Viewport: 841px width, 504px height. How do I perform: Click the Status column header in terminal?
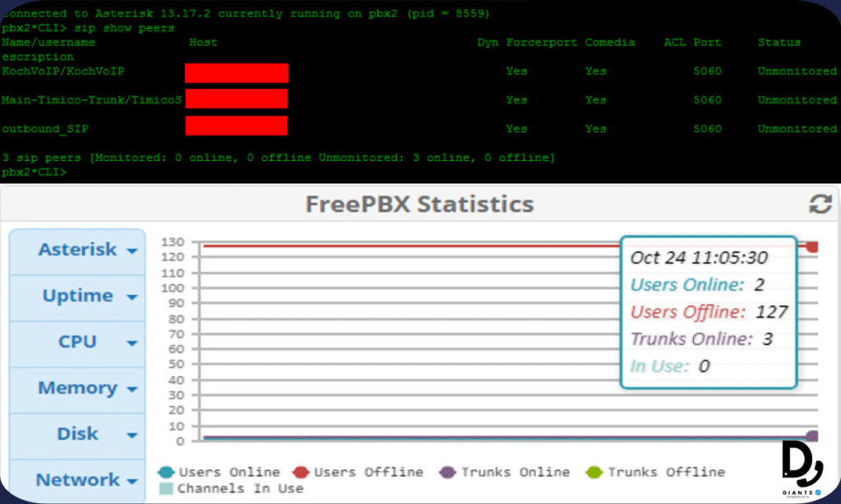pyautogui.click(x=779, y=43)
